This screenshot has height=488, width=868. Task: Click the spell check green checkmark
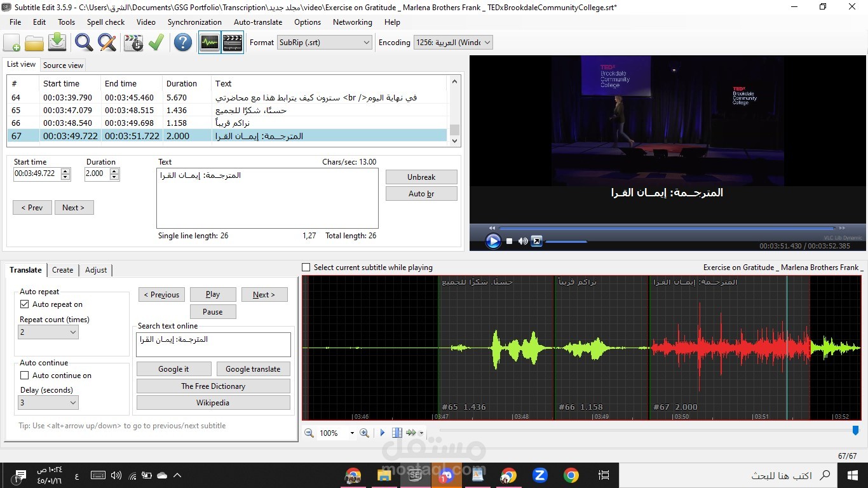coord(156,43)
